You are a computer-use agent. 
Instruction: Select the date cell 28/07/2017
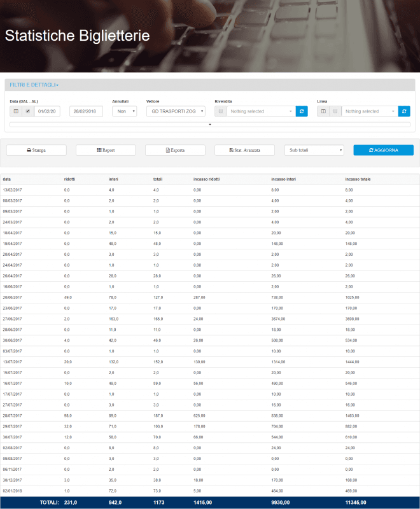(12, 416)
